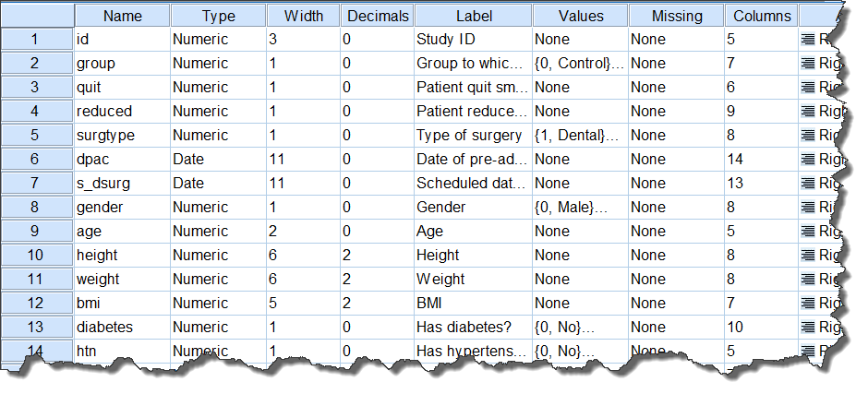
Task: Open the Values cell showing {1, Dental}
Action: (x=580, y=135)
